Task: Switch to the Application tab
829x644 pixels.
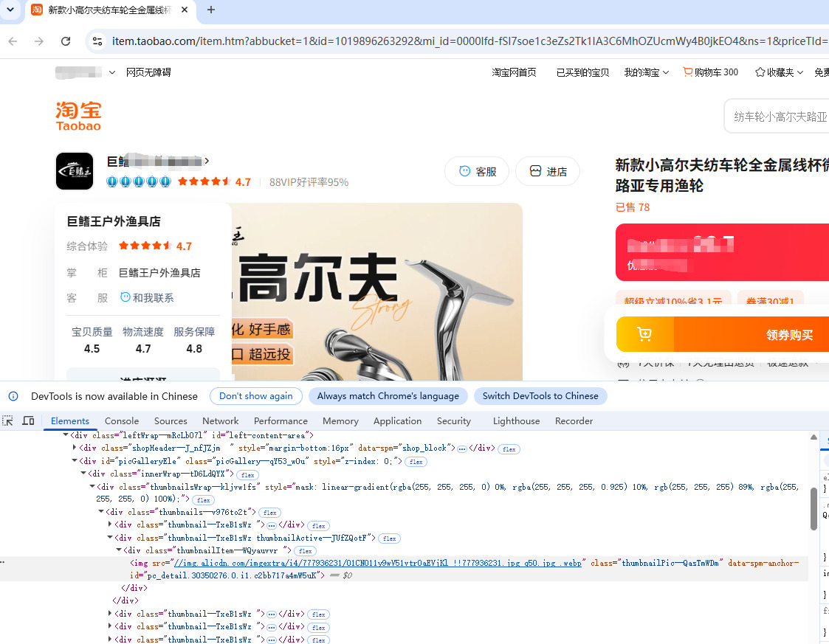Action: (398, 421)
